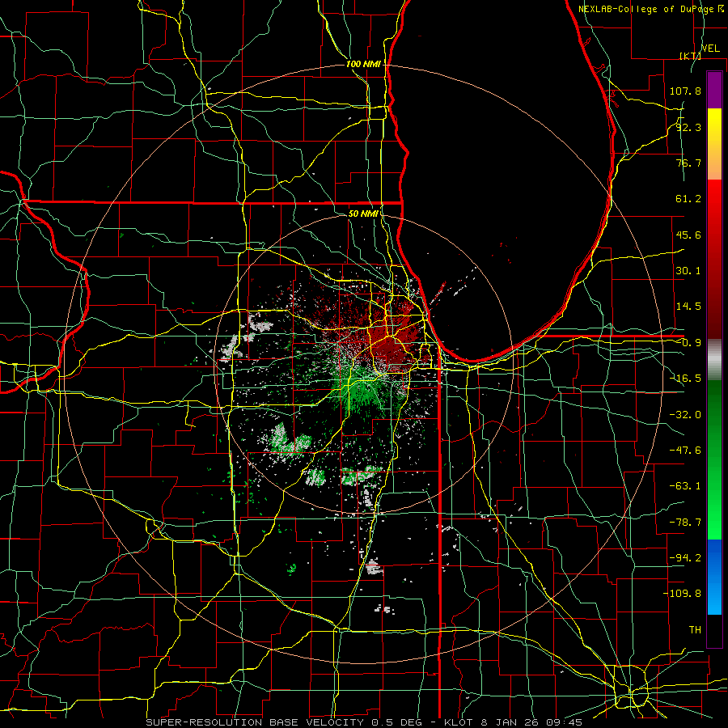This screenshot has width=728, height=728.
Task: Click the NEXLAB-College of DuPage credit text
Action: click(x=648, y=9)
